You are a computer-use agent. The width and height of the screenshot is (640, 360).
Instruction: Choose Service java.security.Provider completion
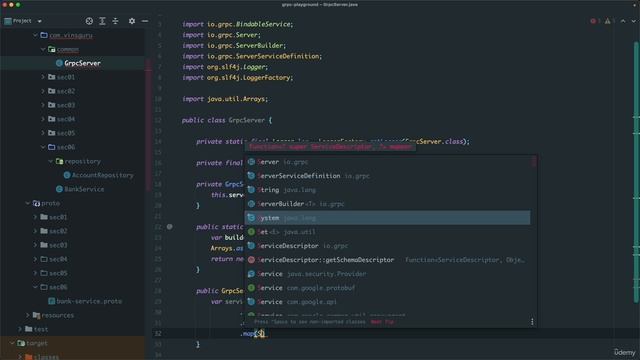click(x=387, y=274)
